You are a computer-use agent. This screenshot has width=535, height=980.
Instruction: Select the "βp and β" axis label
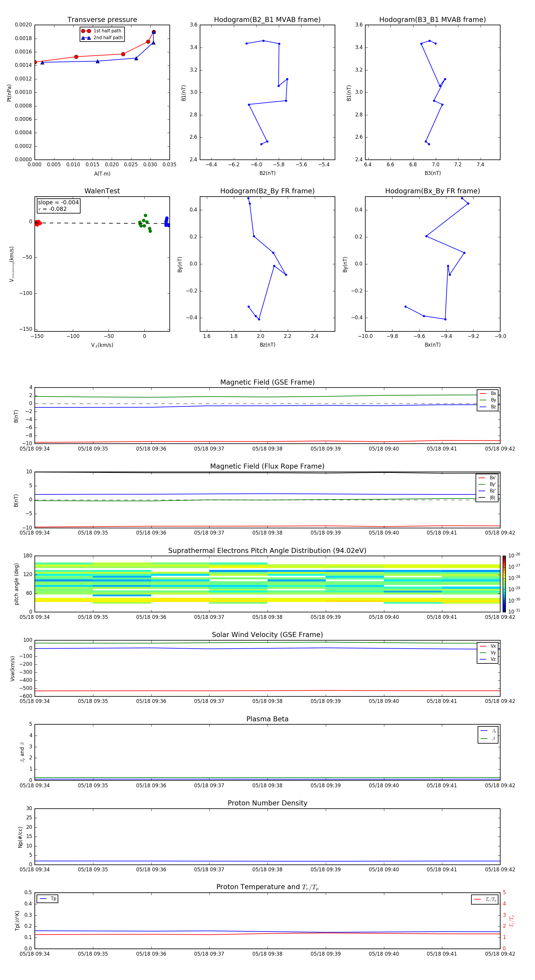tap(22, 752)
